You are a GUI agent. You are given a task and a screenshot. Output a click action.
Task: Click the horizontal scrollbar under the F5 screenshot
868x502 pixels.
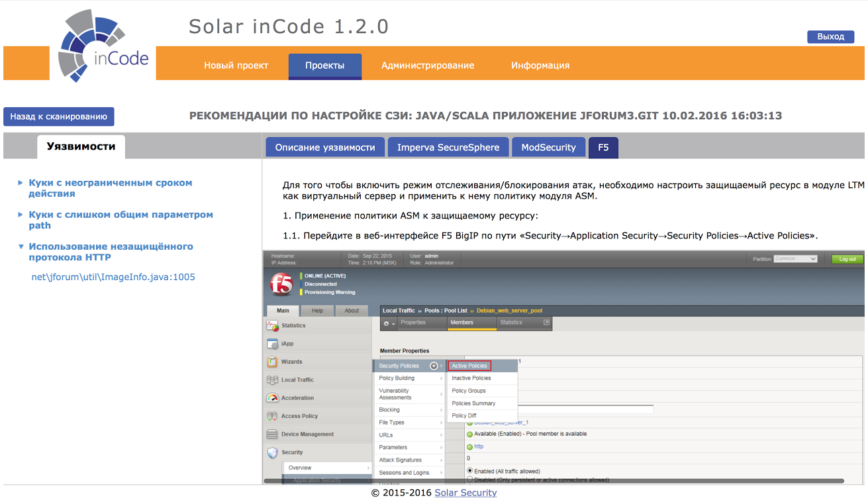pyautogui.click(x=554, y=481)
